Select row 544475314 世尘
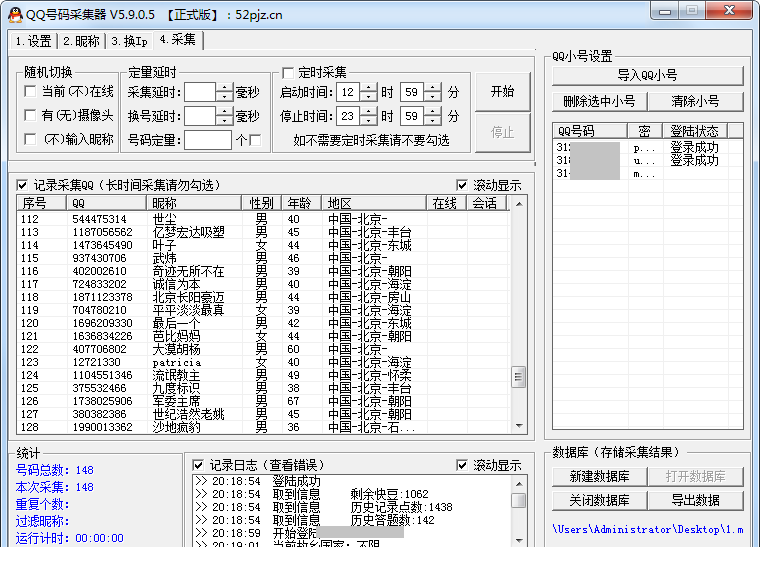The height and width of the screenshot is (570, 760). coord(264,219)
